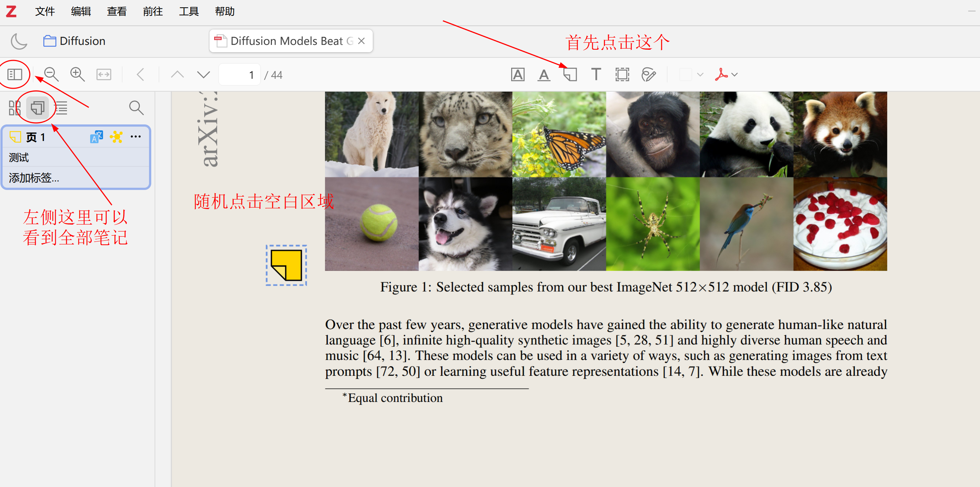
Task: Select the underline text tool
Action: pos(544,75)
